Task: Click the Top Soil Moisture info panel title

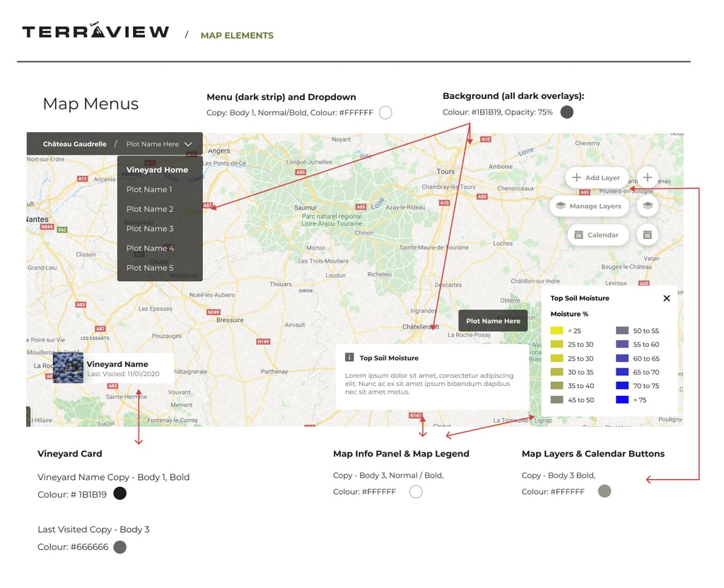Action: tap(389, 358)
